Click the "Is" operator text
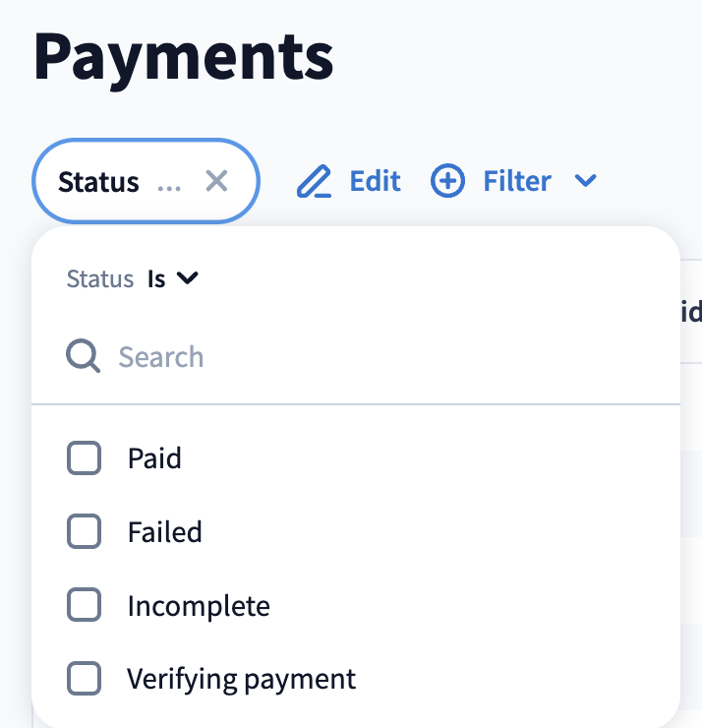This screenshot has width=702, height=728. point(156,278)
